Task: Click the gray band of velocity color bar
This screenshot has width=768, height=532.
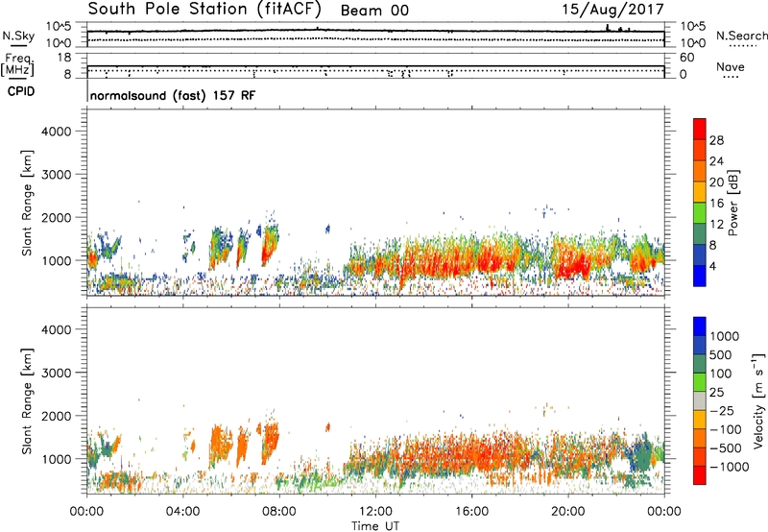Action: click(700, 400)
